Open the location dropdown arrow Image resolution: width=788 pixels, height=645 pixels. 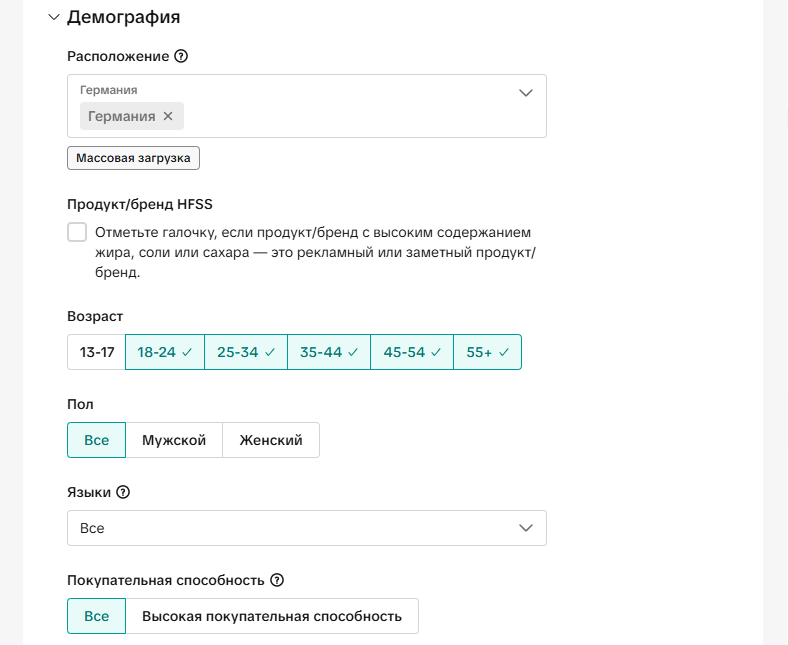click(526, 93)
